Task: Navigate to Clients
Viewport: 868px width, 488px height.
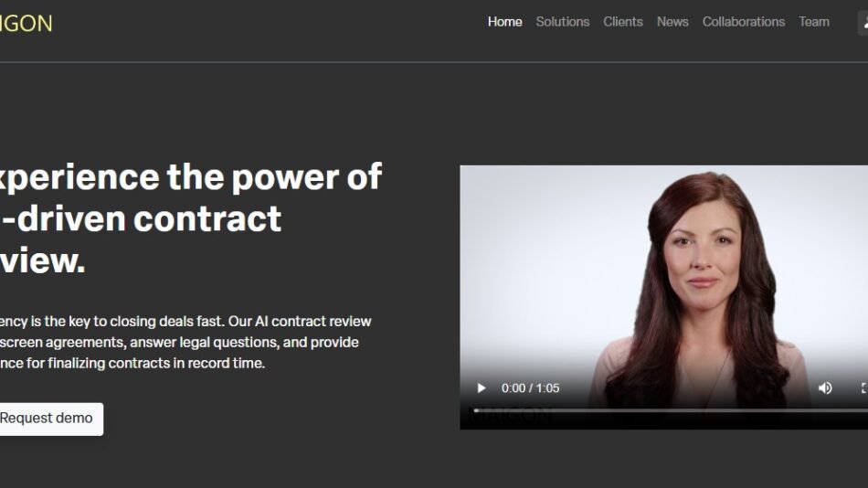Action: tap(623, 22)
